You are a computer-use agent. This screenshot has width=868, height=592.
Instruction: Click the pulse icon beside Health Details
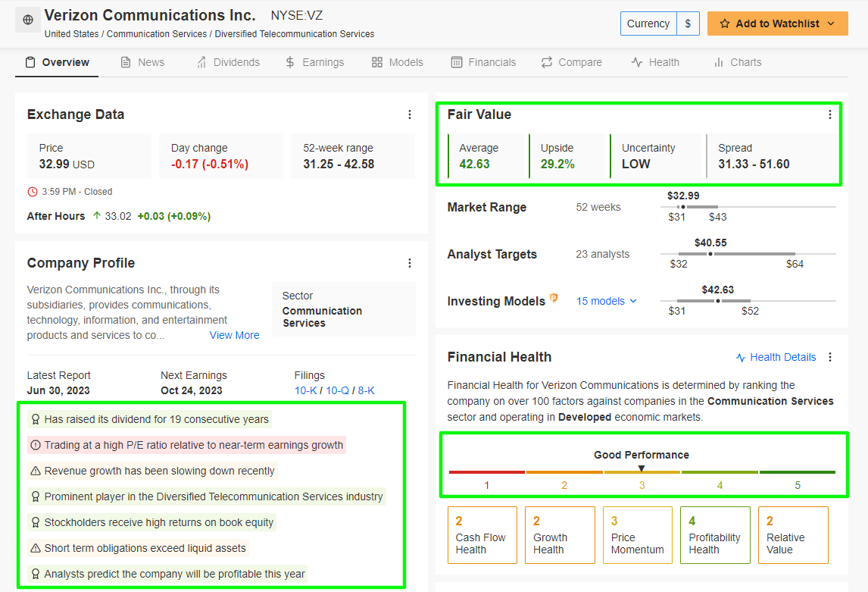[x=741, y=358]
